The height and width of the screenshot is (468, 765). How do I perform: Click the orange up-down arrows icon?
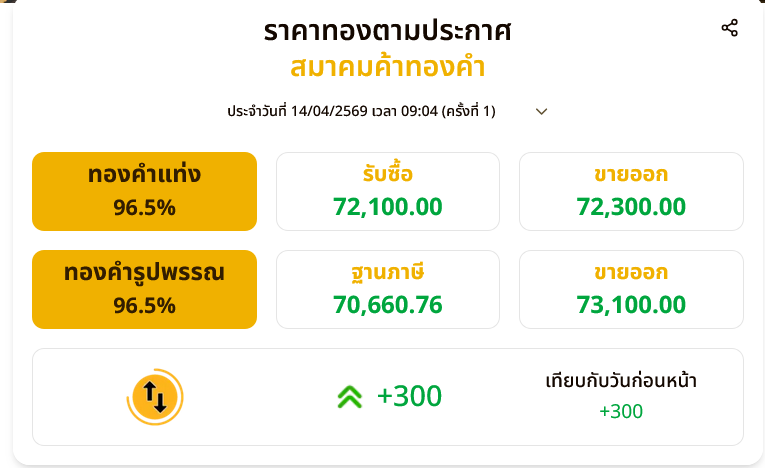tap(155, 397)
